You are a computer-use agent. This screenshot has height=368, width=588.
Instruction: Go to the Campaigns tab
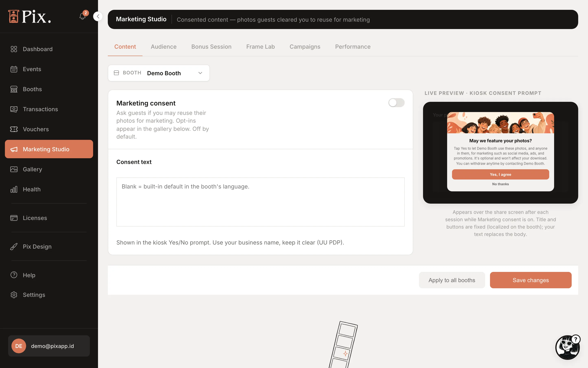click(x=305, y=47)
